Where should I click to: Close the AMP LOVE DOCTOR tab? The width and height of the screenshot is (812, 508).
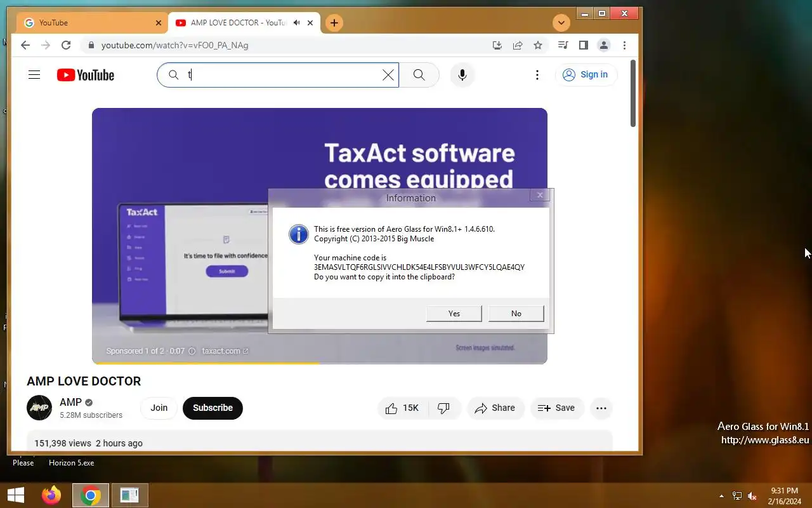click(x=310, y=23)
